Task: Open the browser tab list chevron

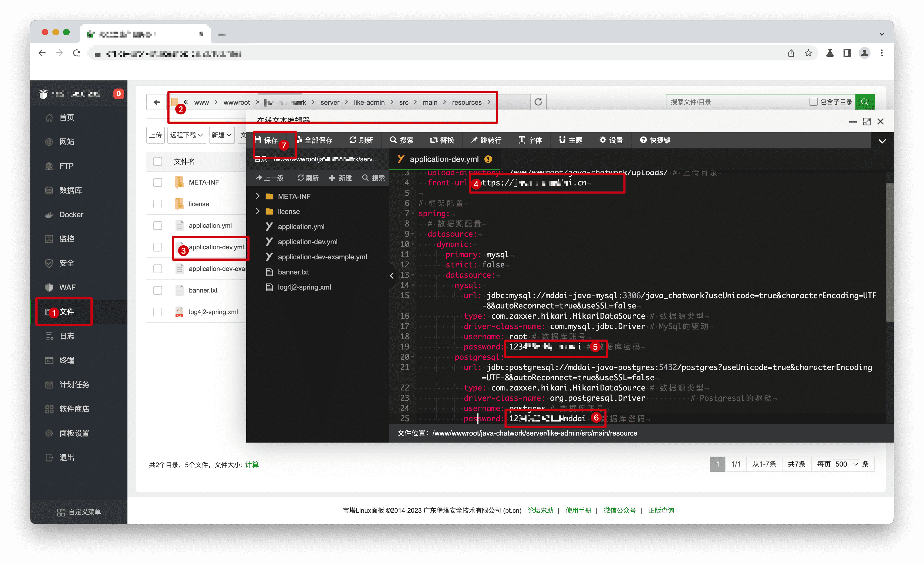Action: coord(881,34)
